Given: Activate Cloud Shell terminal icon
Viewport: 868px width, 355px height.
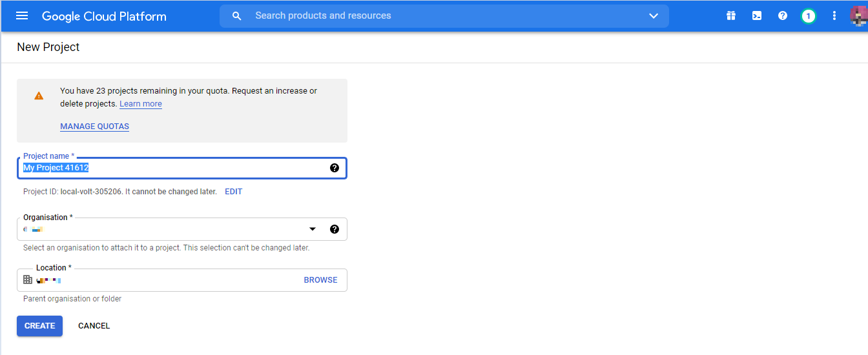Looking at the screenshot, I should (x=757, y=15).
